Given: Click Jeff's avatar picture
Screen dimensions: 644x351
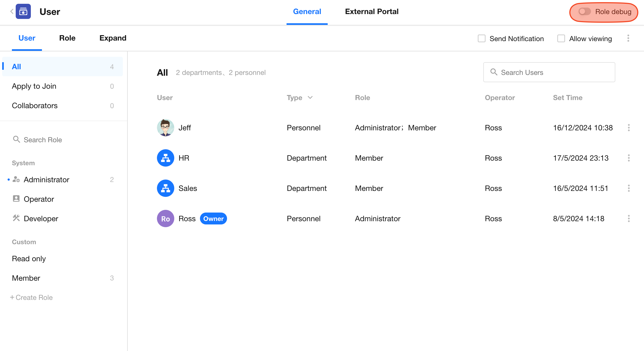Looking at the screenshot, I should click(165, 128).
